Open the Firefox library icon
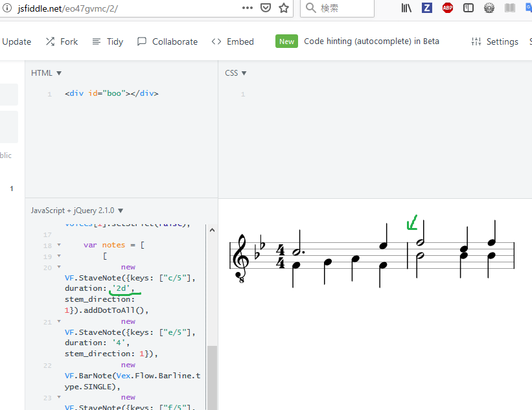Image resolution: width=532 pixels, height=410 pixels. 406,8
